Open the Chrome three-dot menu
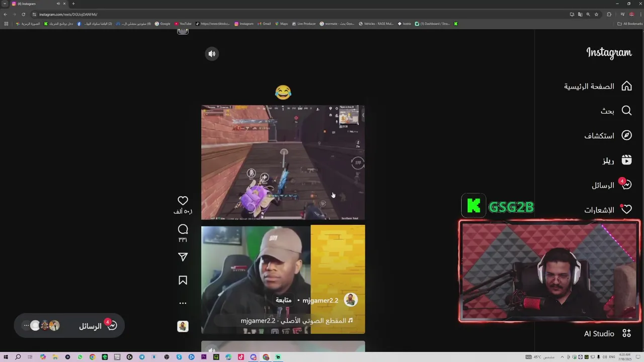 [x=639, y=14]
